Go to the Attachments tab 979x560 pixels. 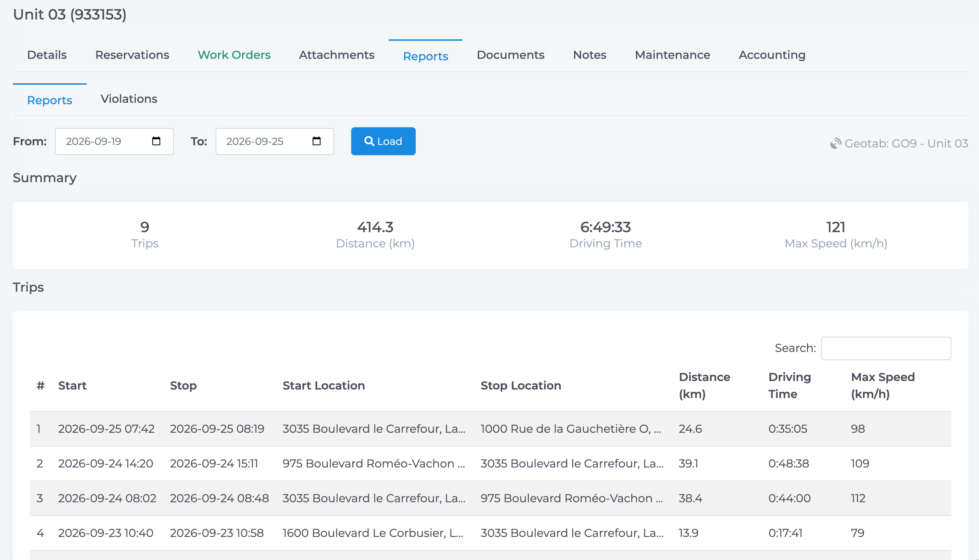(x=336, y=55)
